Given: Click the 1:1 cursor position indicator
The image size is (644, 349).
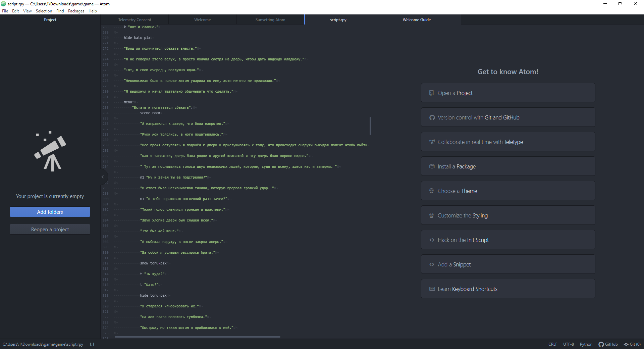Looking at the screenshot, I should click(92, 344).
